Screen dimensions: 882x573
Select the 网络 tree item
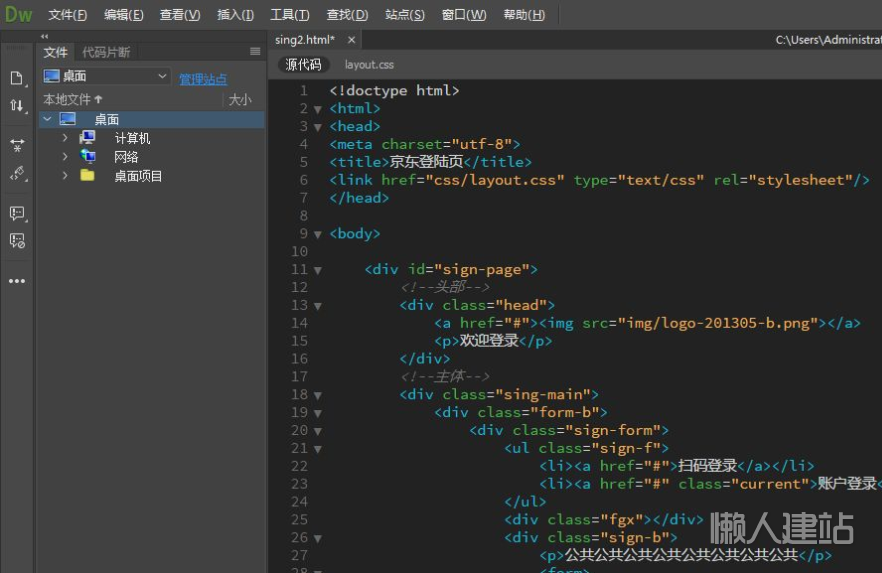click(126, 157)
